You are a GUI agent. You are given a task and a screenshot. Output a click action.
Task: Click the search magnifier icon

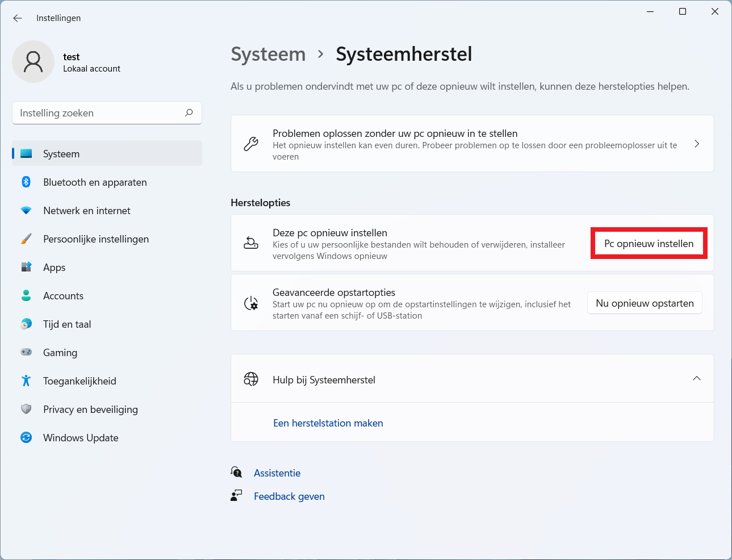pyautogui.click(x=189, y=112)
